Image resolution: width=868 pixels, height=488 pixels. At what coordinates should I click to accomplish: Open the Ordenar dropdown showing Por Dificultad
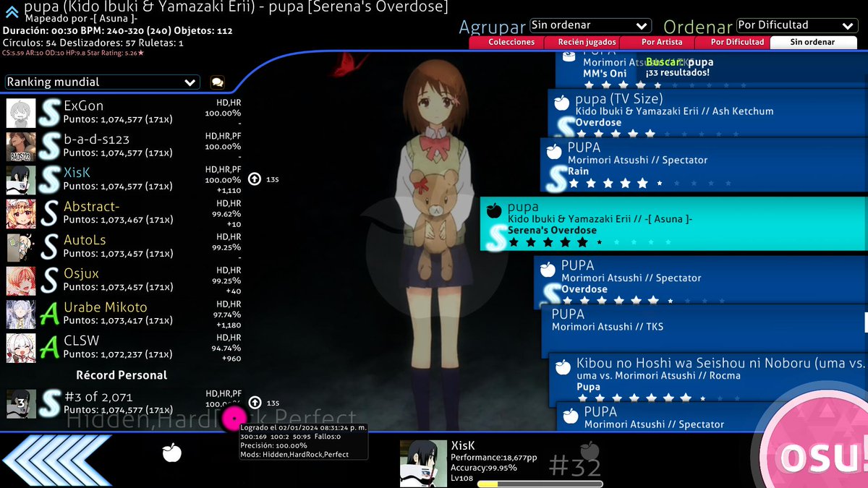tap(797, 25)
